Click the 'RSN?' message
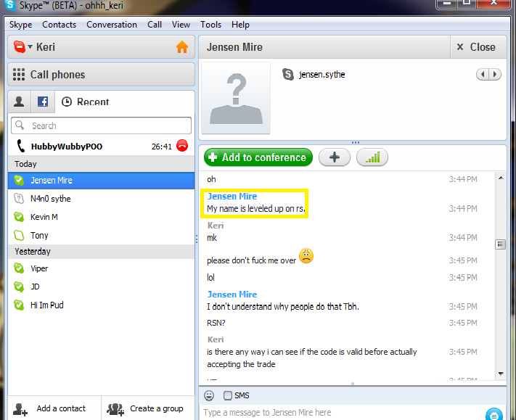 pos(216,323)
